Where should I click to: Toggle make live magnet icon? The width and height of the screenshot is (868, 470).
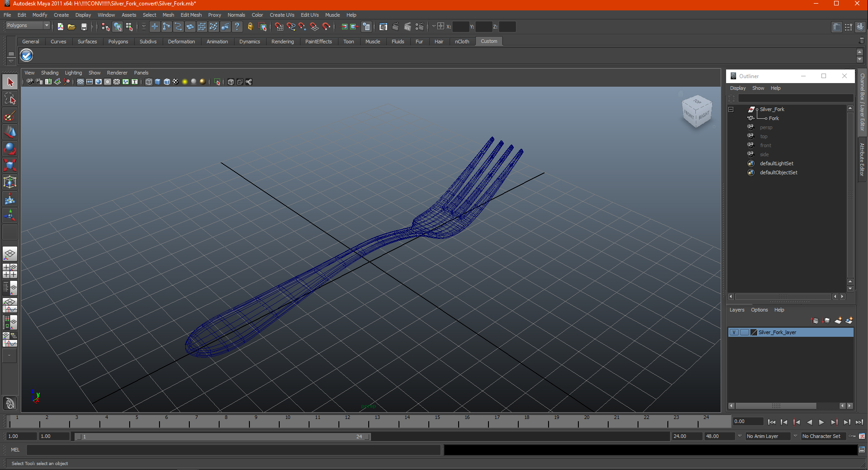(326, 27)
